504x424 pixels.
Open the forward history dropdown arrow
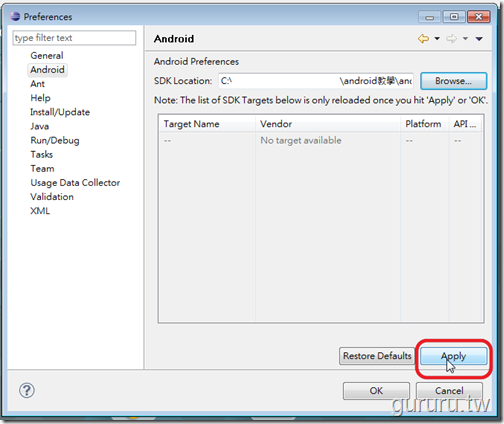pyautogui.click(x=465, y=39)
